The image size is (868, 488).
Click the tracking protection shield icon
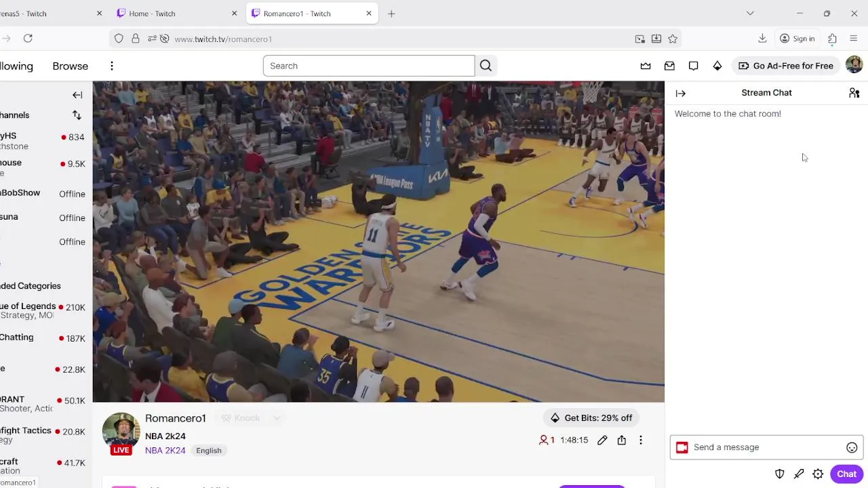pos(119,39)
